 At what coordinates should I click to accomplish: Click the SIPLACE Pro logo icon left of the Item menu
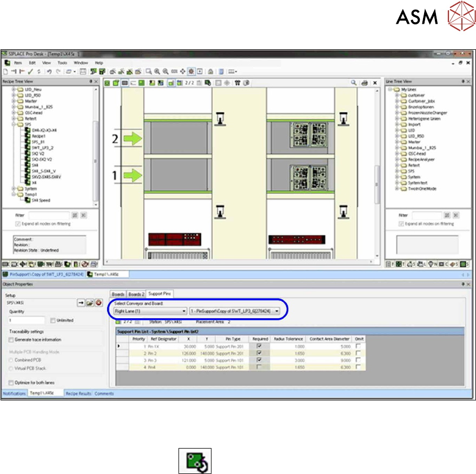click(x=7, y=63)
